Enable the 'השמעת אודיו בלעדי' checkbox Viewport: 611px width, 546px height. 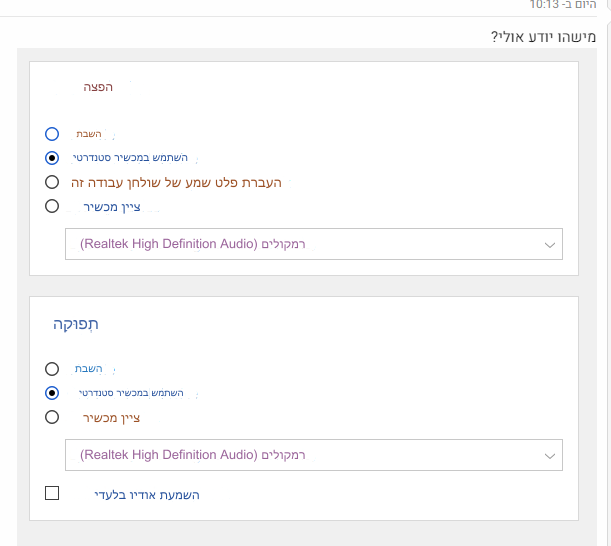[52, 493]
